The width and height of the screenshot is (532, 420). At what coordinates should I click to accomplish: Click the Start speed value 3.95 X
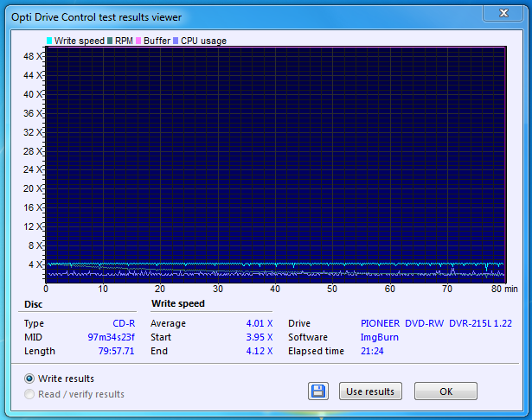[260, 337]
